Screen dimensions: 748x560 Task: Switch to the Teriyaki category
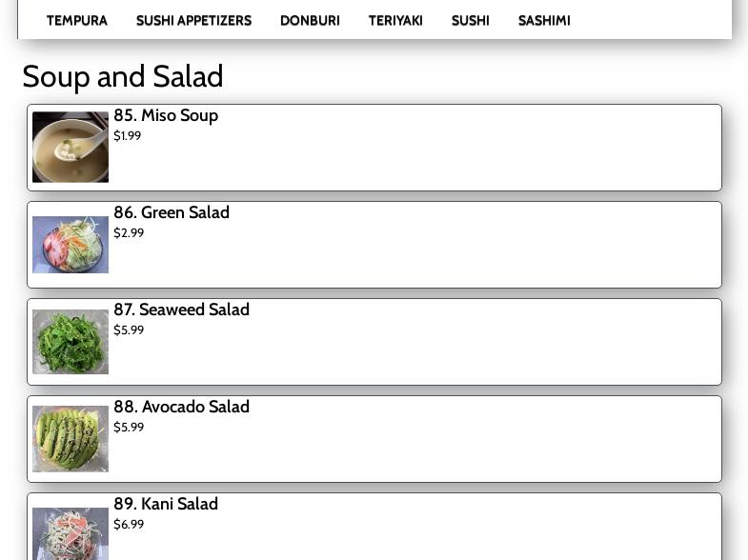[x=395, y=20]
